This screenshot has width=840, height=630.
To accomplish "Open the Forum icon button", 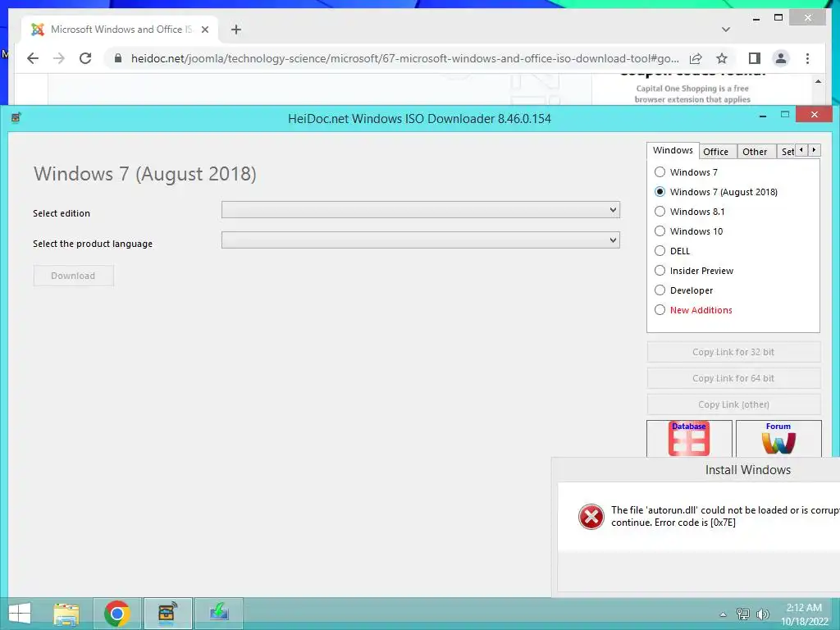I will tap(778, 439).
